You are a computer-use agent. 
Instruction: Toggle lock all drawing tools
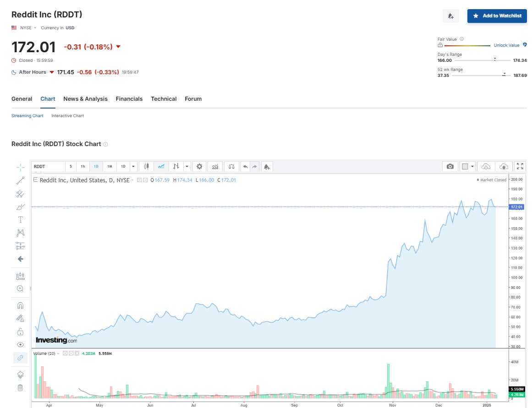(20, 332)
